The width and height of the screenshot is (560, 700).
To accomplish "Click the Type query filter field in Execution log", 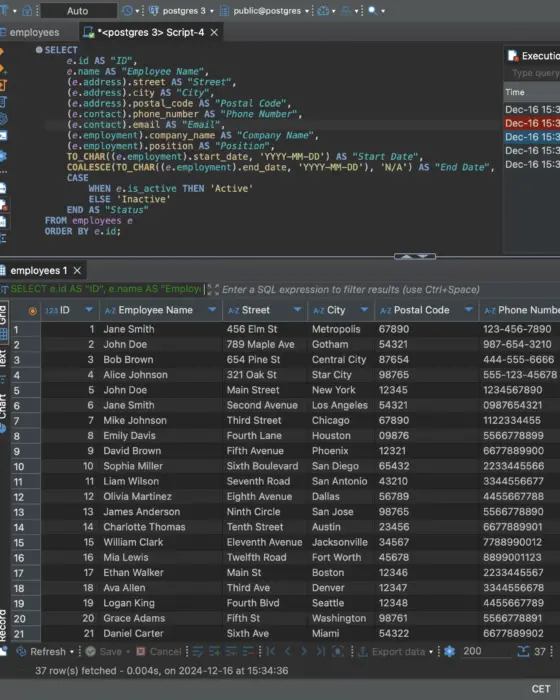I will 534,73.
